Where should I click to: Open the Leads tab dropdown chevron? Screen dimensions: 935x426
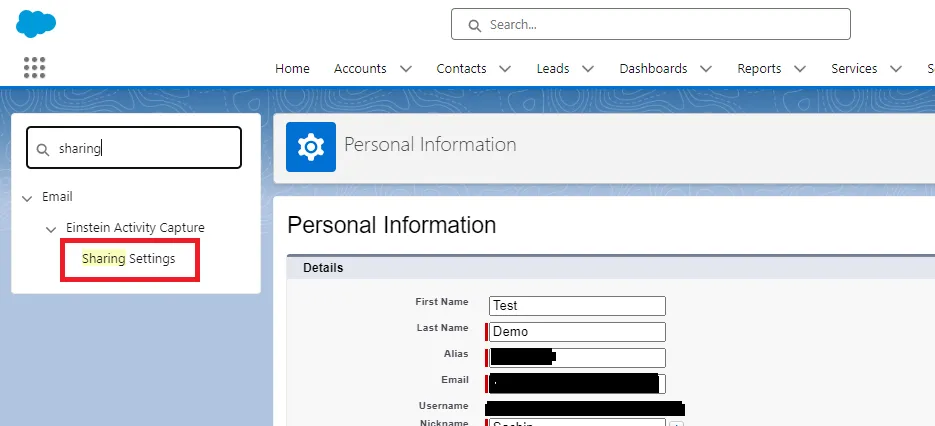[x=587, y=69]
